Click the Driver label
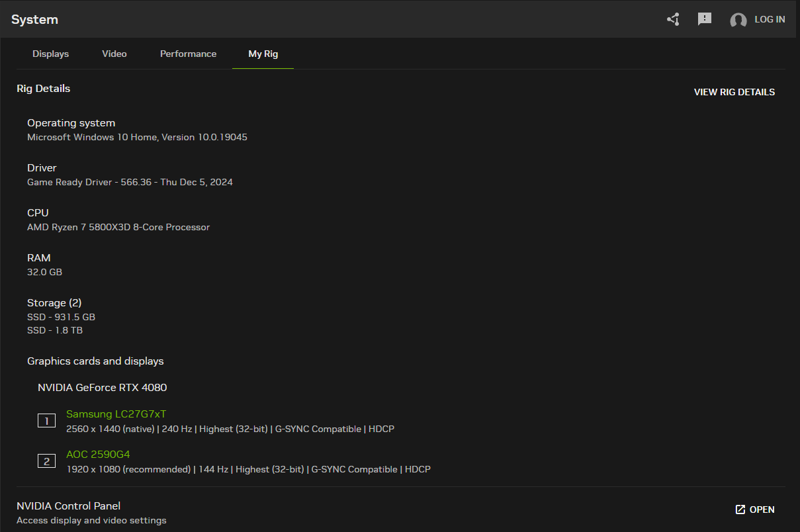This screenshot has height=532, width=800. (x=42, y=168)
